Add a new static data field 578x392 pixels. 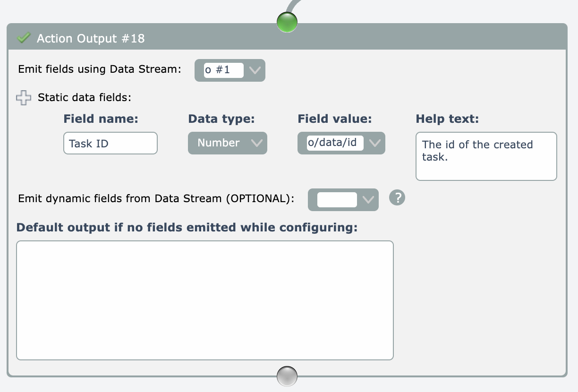coord(23,98)
